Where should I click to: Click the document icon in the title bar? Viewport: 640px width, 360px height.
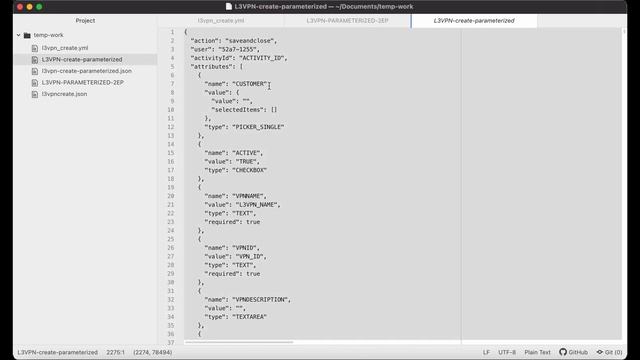229,7
